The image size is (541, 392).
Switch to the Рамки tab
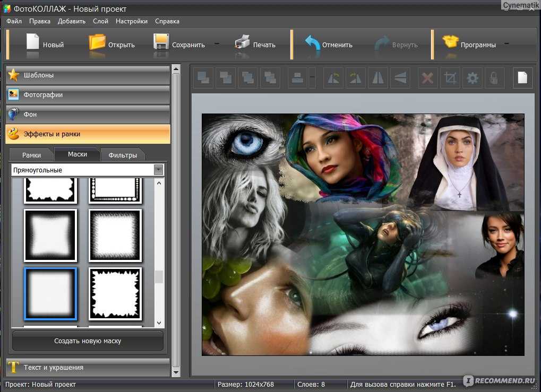click(31, 155)
